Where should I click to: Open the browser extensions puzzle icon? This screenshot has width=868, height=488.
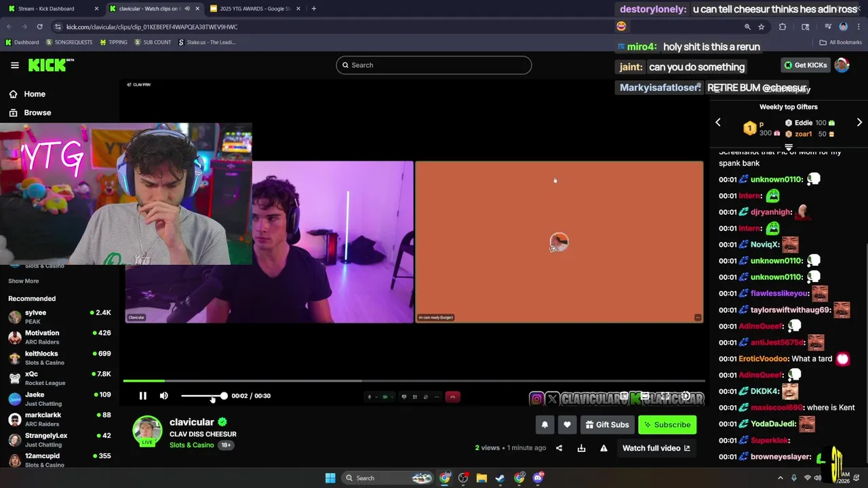783,26
